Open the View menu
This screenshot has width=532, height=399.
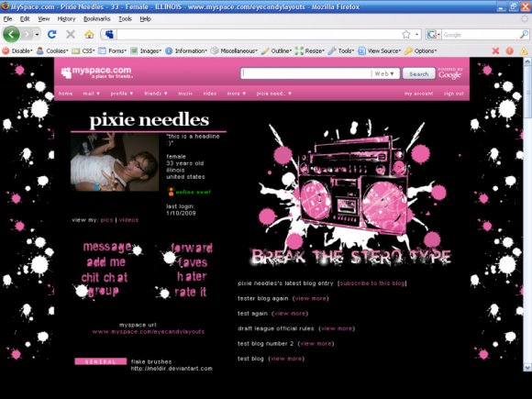(43, 19)
